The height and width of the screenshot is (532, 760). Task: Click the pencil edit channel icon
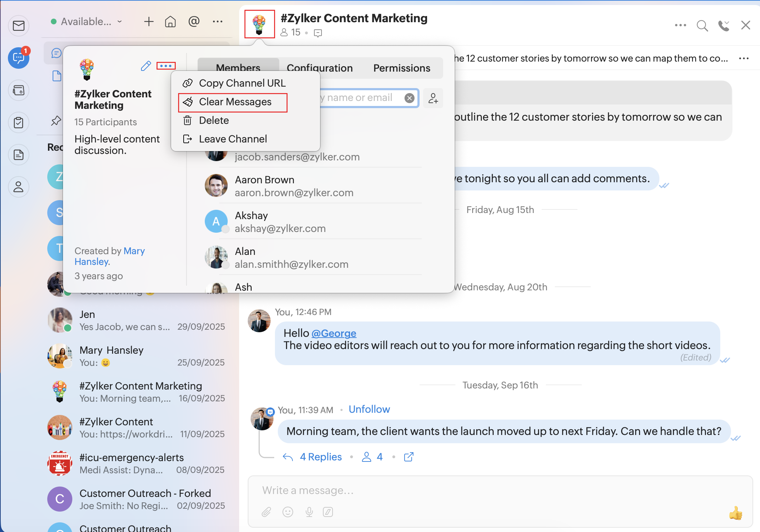146,66
